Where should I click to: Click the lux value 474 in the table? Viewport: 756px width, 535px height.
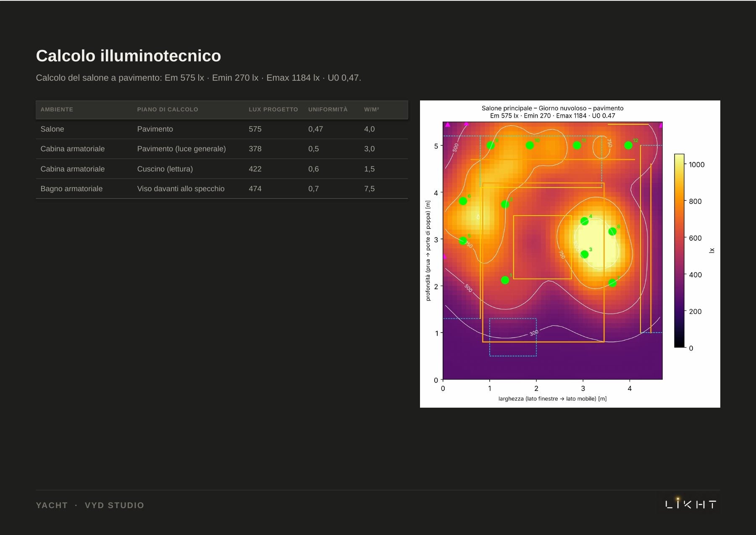click(x=255, y=189)
